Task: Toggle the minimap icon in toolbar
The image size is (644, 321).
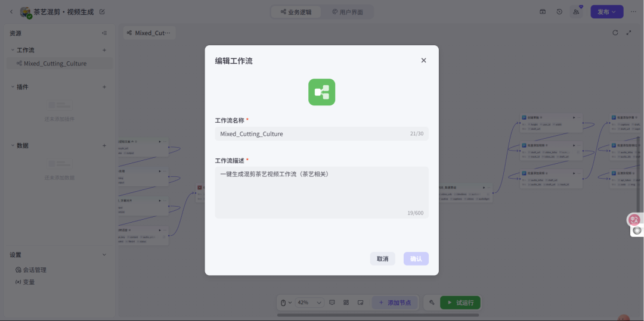Action: (360, 303)
